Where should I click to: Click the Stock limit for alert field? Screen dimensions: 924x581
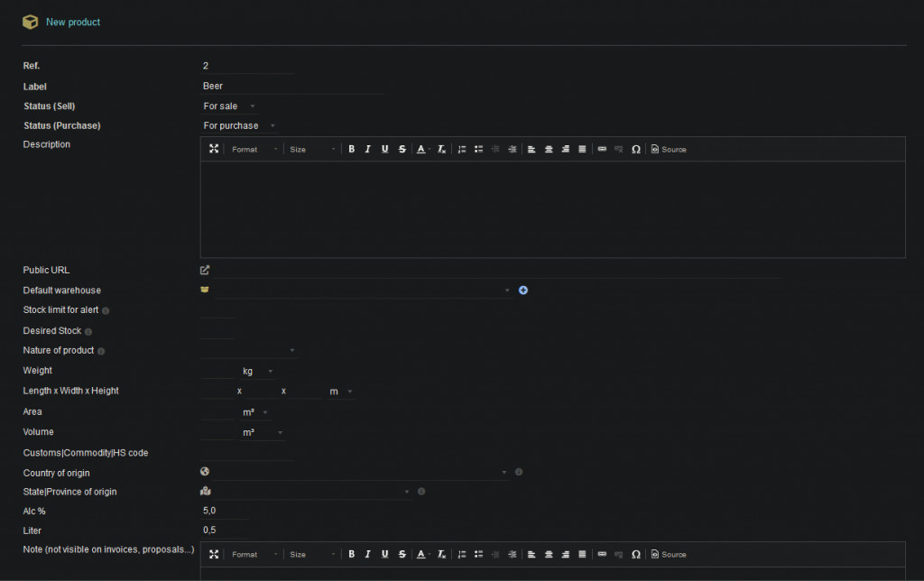pyautogui.click(x=217, y=310)
